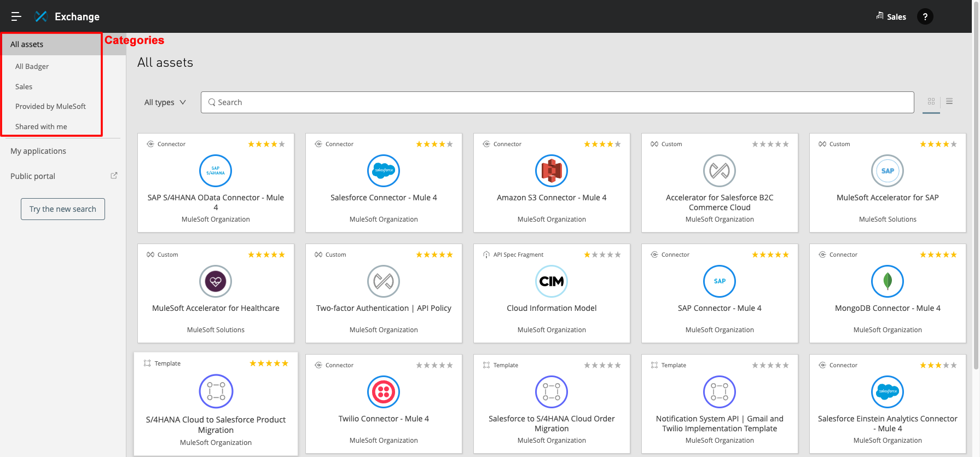Click Custom type icon on MuleSoft Accelerator for SAP card

tap(822, 144)
